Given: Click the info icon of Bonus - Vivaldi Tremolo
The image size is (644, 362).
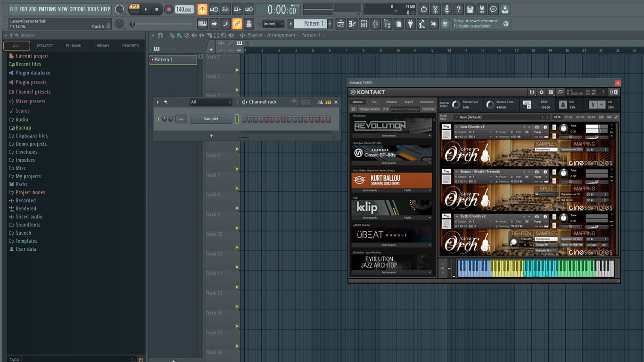Looking at the screenshot, I should (545, 172).
